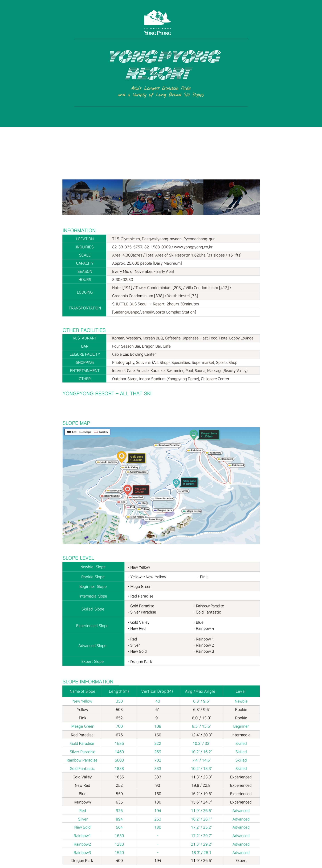322x868 pixels.
Task: Click 'Mega Green' in the Beginner Slope row
Action: click(141, 587)
